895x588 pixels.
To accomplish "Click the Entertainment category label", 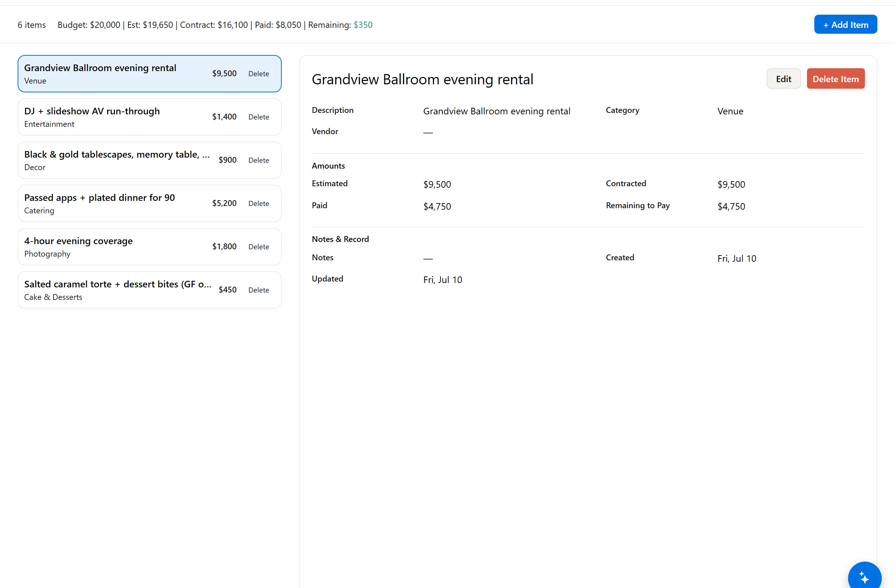I will point(49,124).
